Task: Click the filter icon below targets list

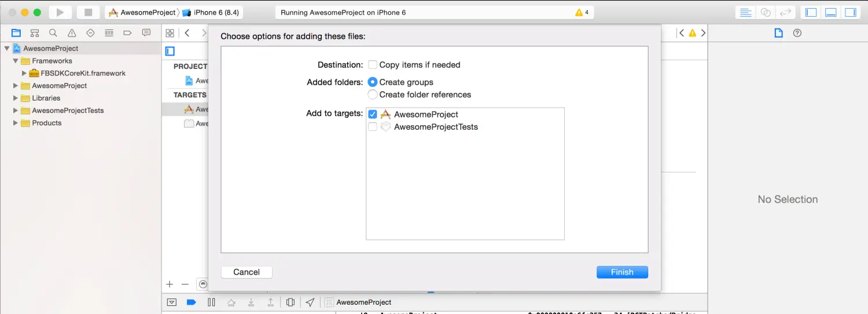Action: click(203, 284)
